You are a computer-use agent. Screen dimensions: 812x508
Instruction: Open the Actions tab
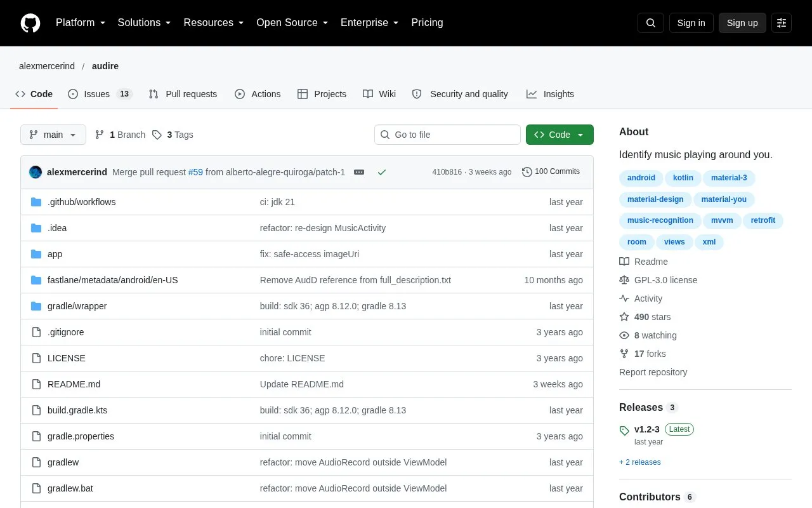258,94
